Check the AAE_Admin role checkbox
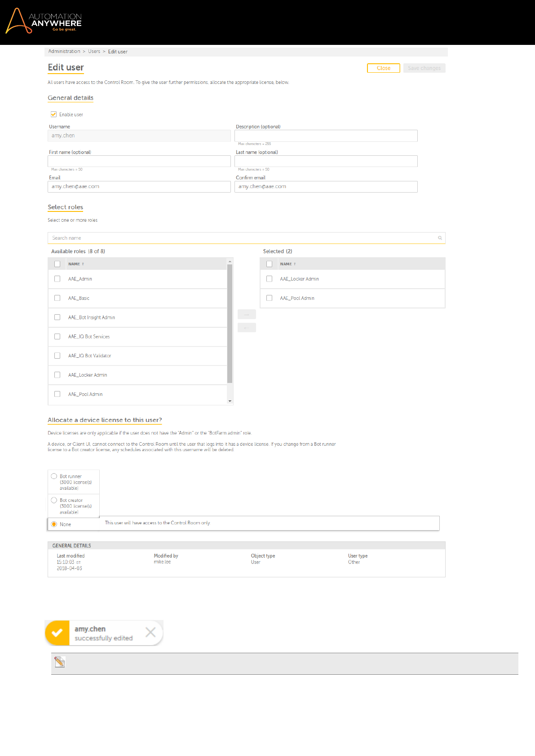The image size is (535, 756). [57, 279]
